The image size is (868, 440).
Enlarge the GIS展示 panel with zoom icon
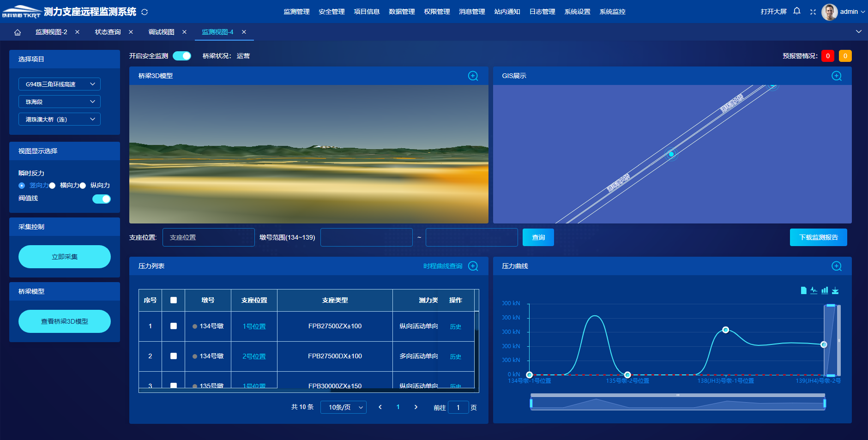click(836, 76)
